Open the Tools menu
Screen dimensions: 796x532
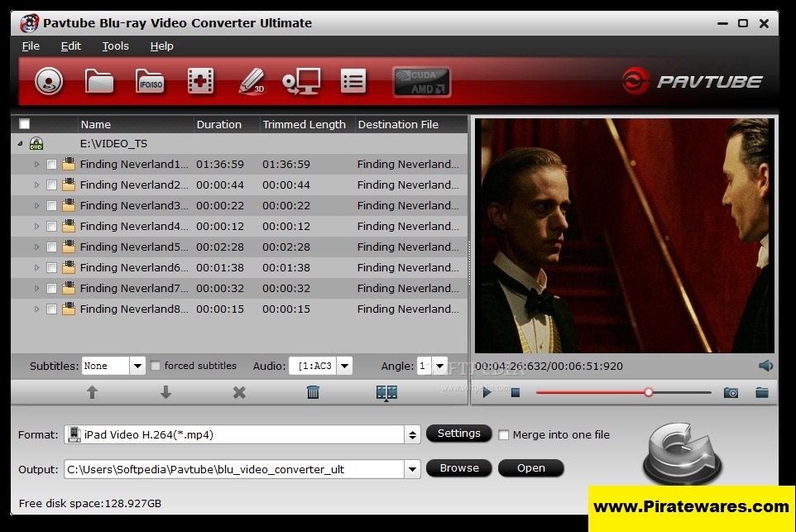click(x=115, y=46)
